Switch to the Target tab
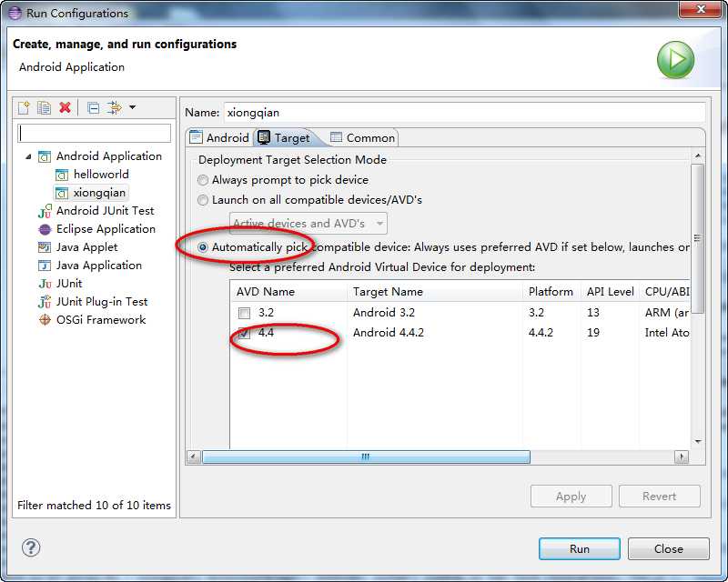728x582 pixels. pyautogui.click(x=284, y=138)
